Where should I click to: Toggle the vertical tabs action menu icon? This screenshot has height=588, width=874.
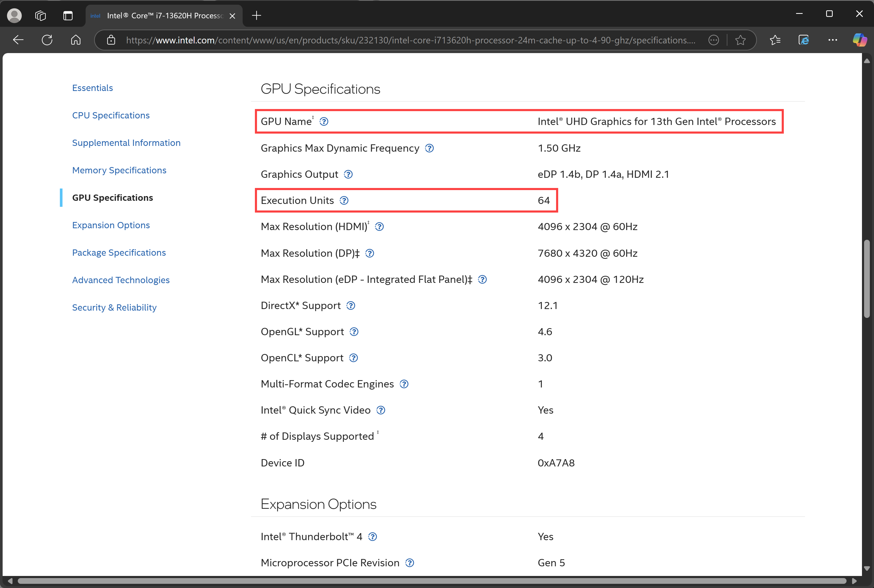68,15
